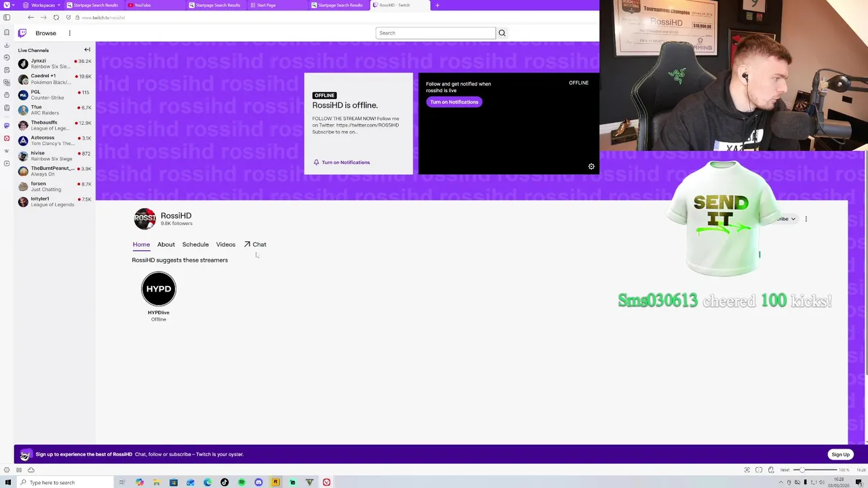
Task: Click the capture page icon in status bar
Action: tap(747, 470)
